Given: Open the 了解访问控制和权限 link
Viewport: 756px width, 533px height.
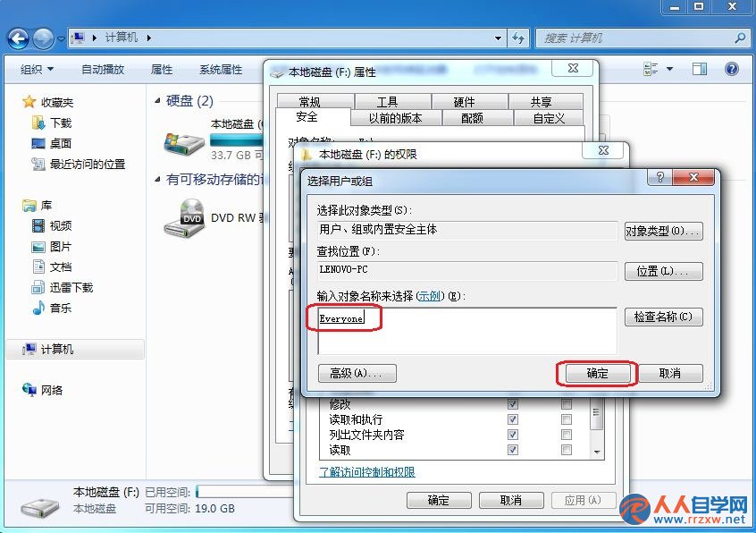Looking at the screenshot, I should coord(367,472).
